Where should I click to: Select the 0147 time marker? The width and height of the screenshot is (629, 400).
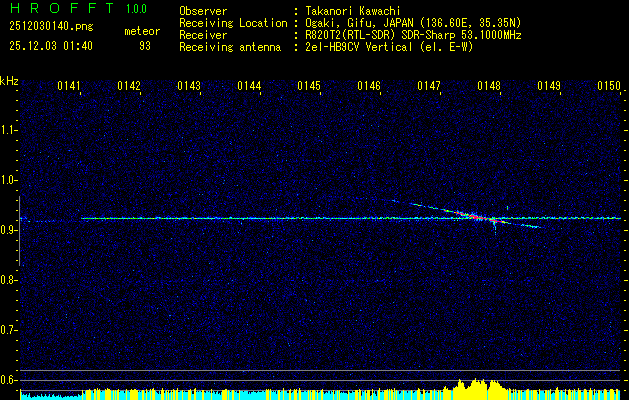click(x=429, y=87)
